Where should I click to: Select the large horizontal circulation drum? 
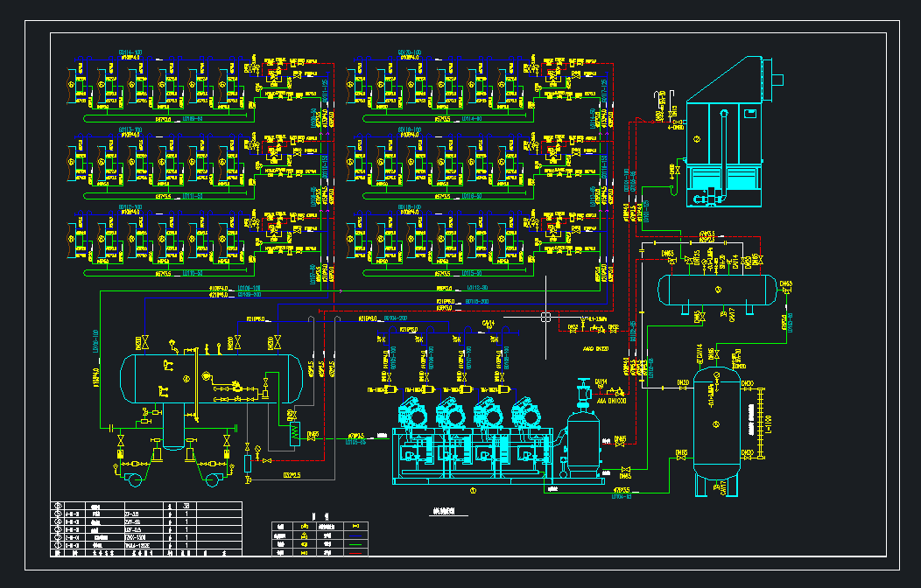(212, 379)
